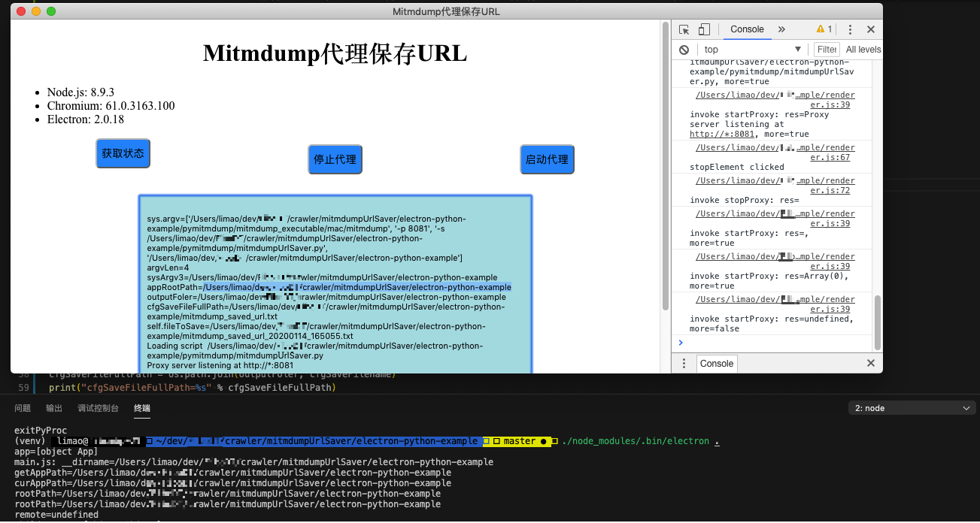Click the 'Proxy server listening at http://*:8081' output line
This screenshot has height=523, width=980.
(x=220, y=365)
